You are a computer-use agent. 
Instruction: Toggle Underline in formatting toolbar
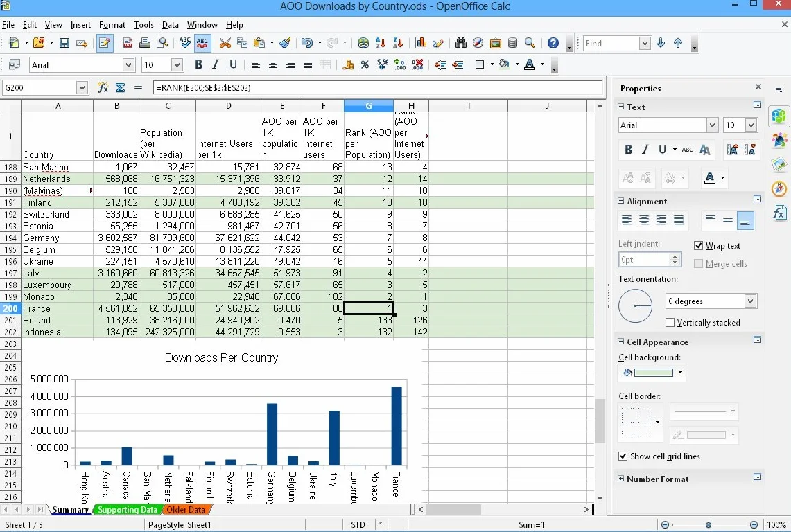pos(233,64)
